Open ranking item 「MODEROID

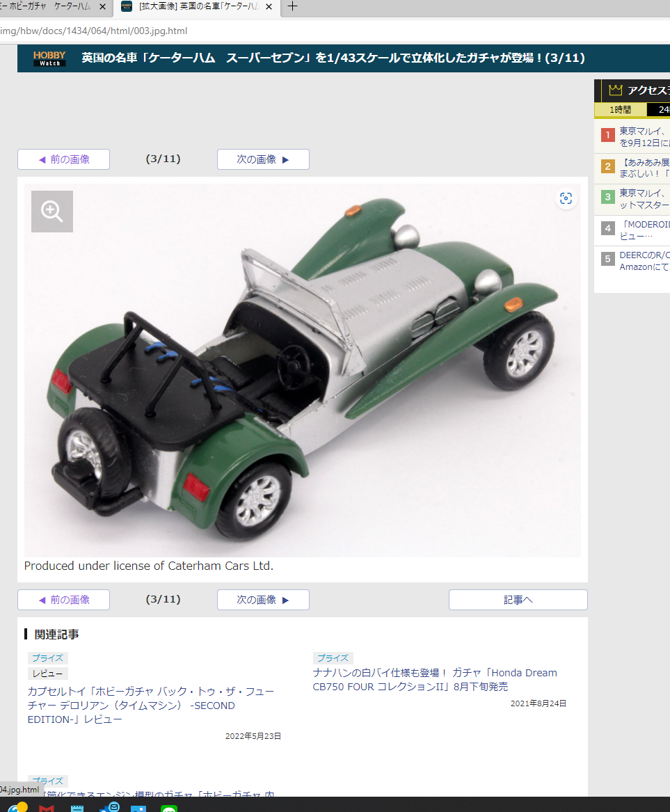click(x=645, y=230)
